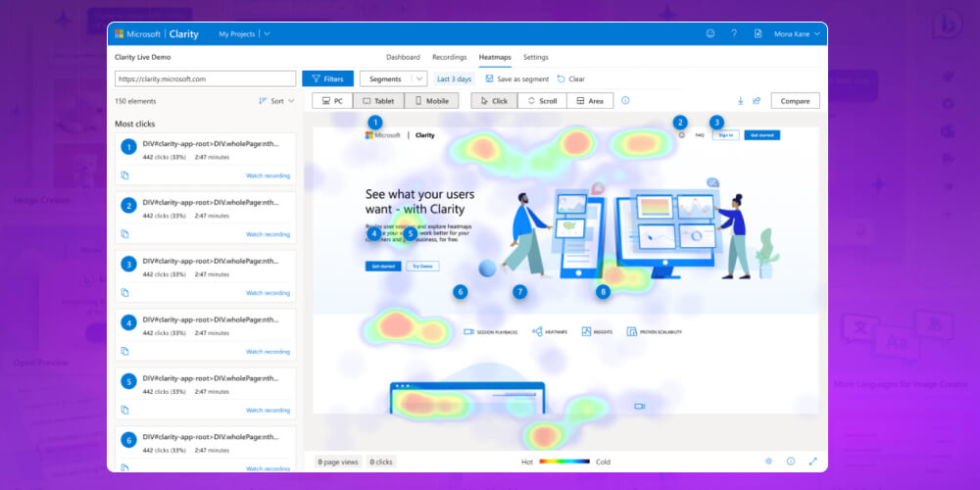This screenshot has width=980, height=490.
Task: Click the brightness icon in the bottom bar
Action: point(768,461)
